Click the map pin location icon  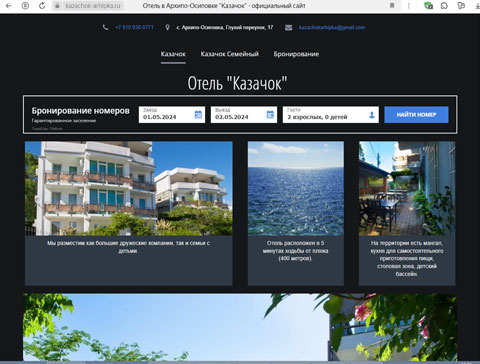167,27
